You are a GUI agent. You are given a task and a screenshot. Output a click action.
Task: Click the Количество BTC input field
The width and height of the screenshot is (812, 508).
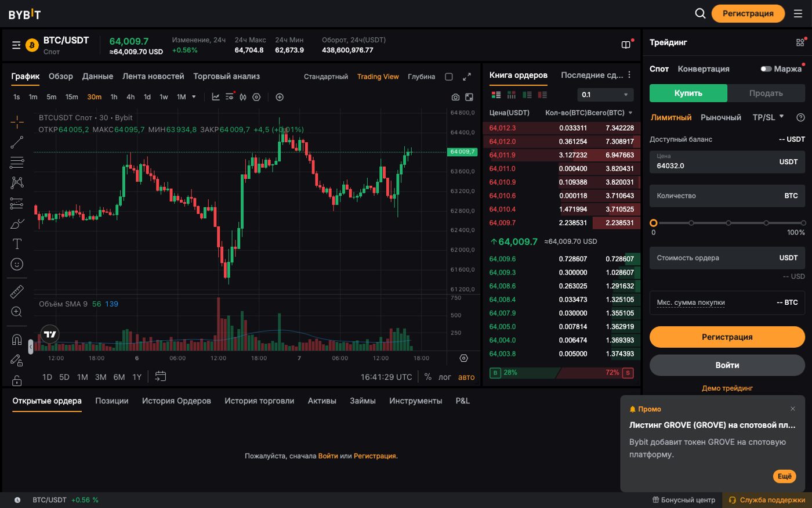point(727,196)
